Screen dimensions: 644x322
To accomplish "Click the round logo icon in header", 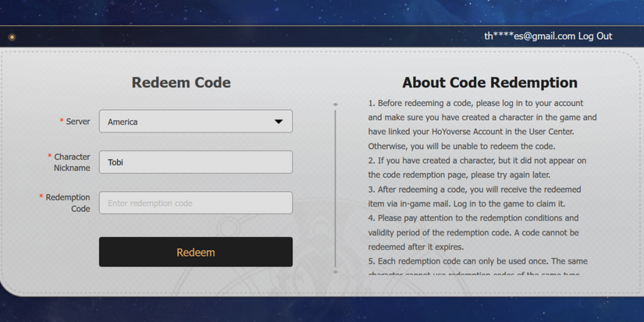I will tap(12, 37).
